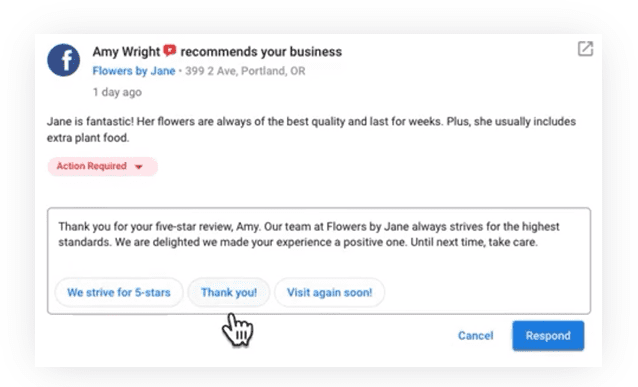This screenshot has width=638, height=387.
Task: Click the "extra plant food." review line
Action: click(x=88, y=138)
